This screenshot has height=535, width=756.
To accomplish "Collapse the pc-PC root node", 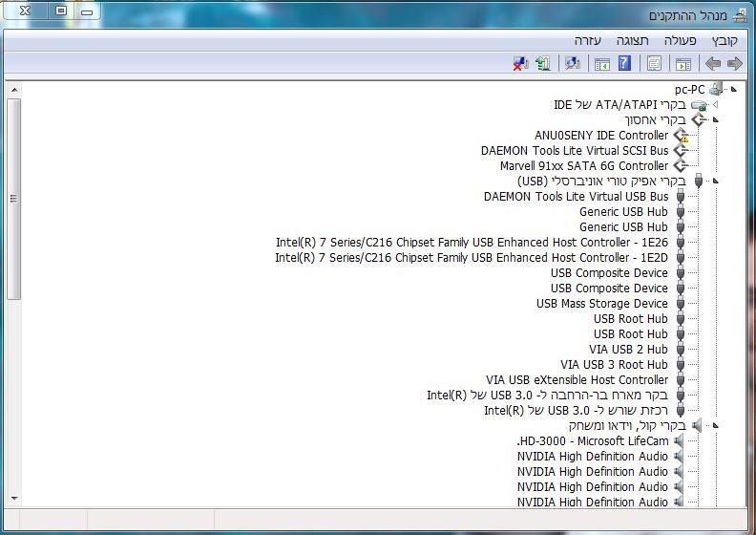I will [734, 89].
